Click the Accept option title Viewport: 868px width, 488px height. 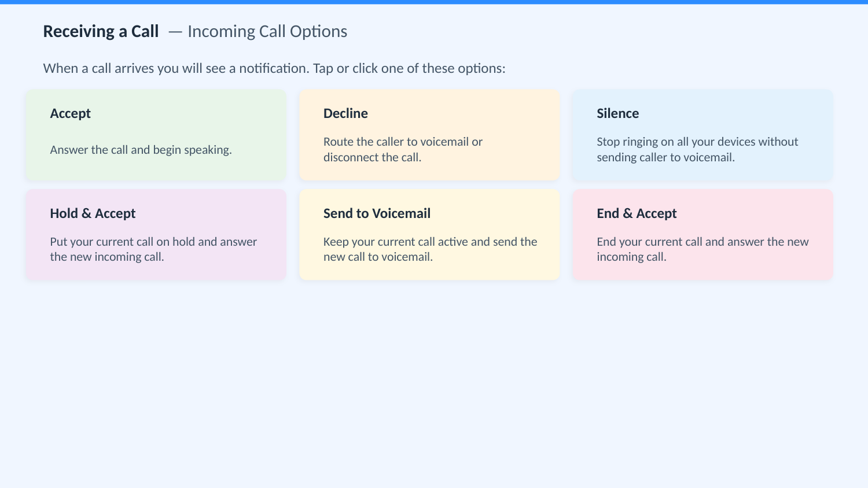[70, 113]
